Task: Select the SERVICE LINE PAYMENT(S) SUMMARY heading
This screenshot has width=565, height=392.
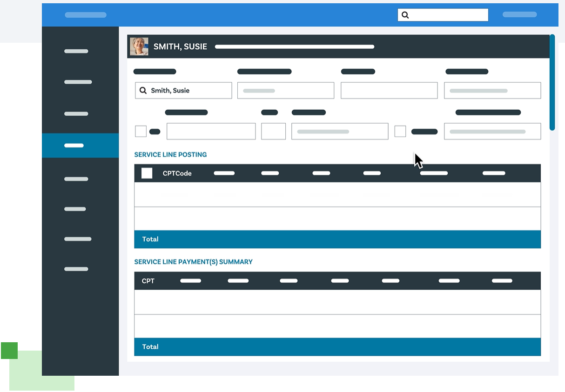Action: point(193,262)
